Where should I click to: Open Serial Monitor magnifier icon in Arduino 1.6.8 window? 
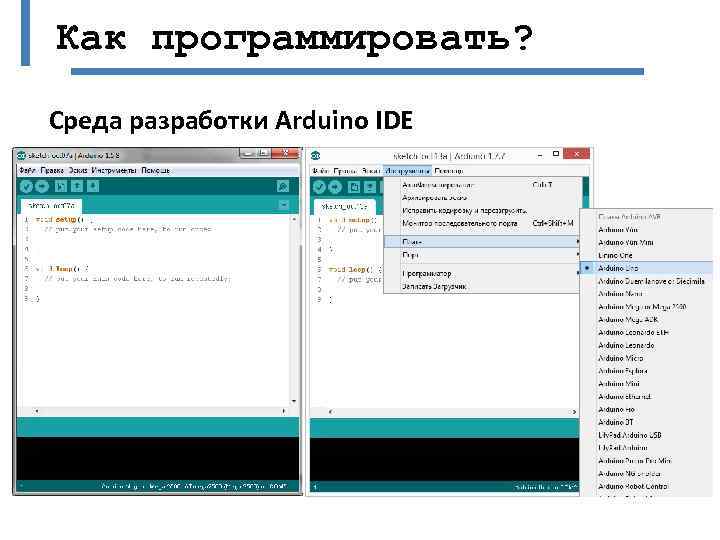tap(283, 186)
